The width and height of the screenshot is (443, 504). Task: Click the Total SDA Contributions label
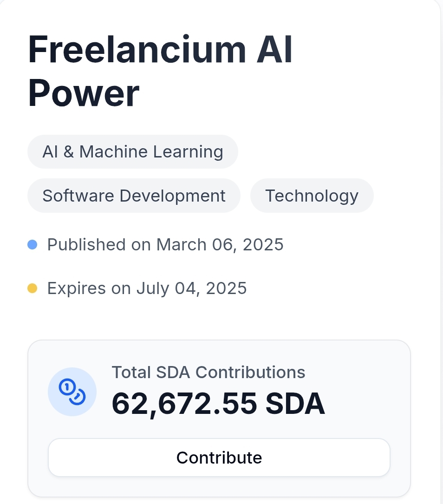click(208, 372)
